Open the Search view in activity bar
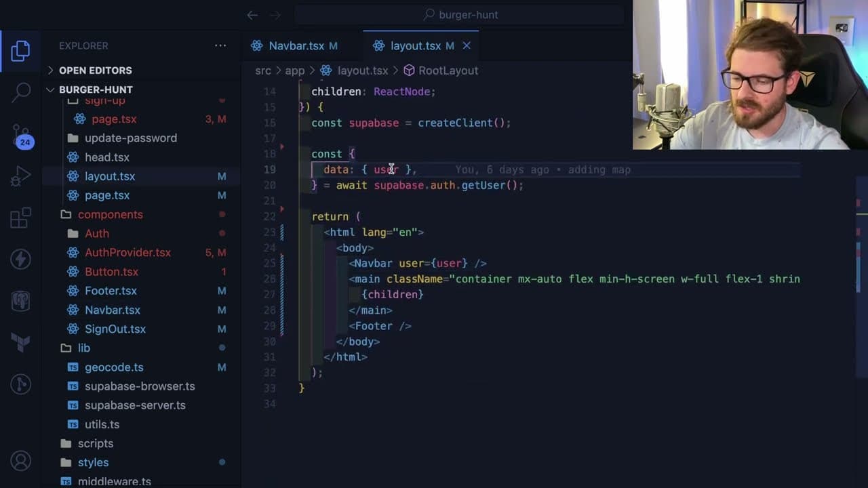 [21, 92]
